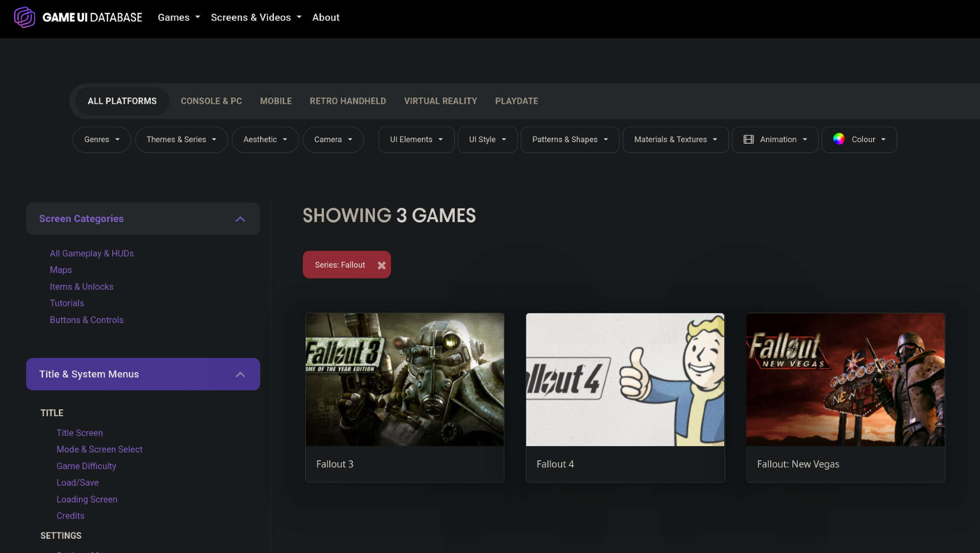
Task: Remove the Series: Fallout filter tag
Action: click(x=382, y=265)
